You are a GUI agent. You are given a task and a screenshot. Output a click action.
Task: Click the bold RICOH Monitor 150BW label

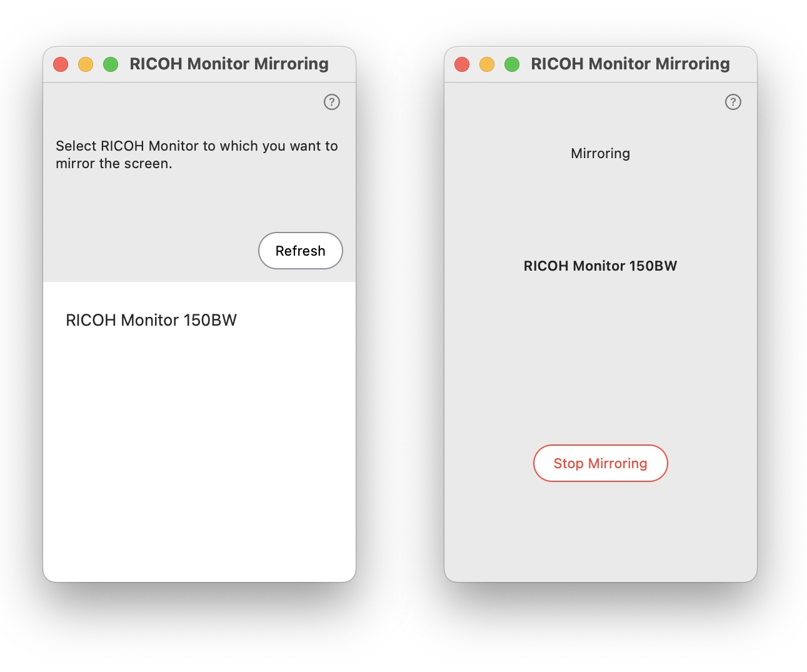click(601, 266)
